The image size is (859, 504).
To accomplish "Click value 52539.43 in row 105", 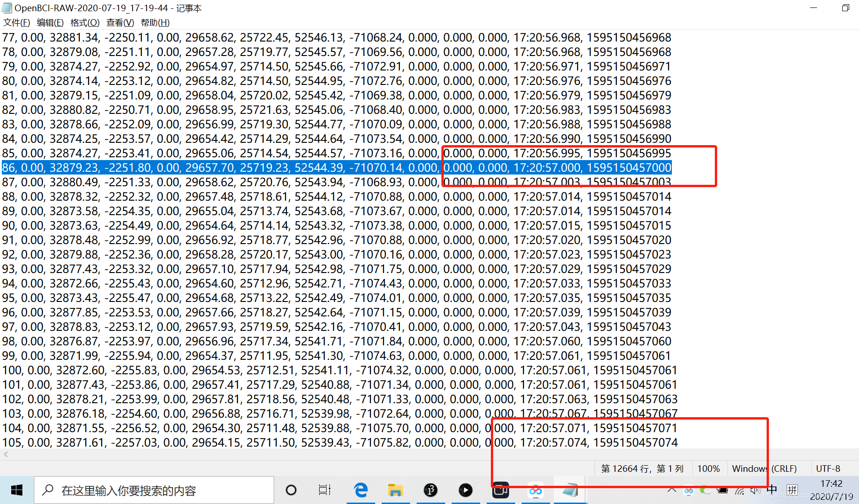I will [x=325, y=442].
